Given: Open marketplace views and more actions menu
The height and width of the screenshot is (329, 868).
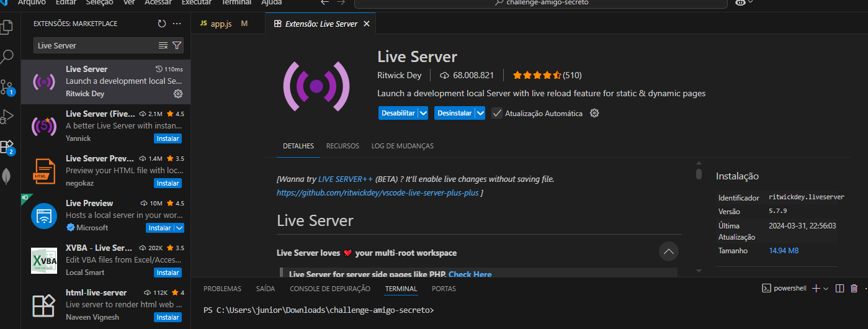Looking at the screenshot, I should pyautogui.click(x=177, y=24).
